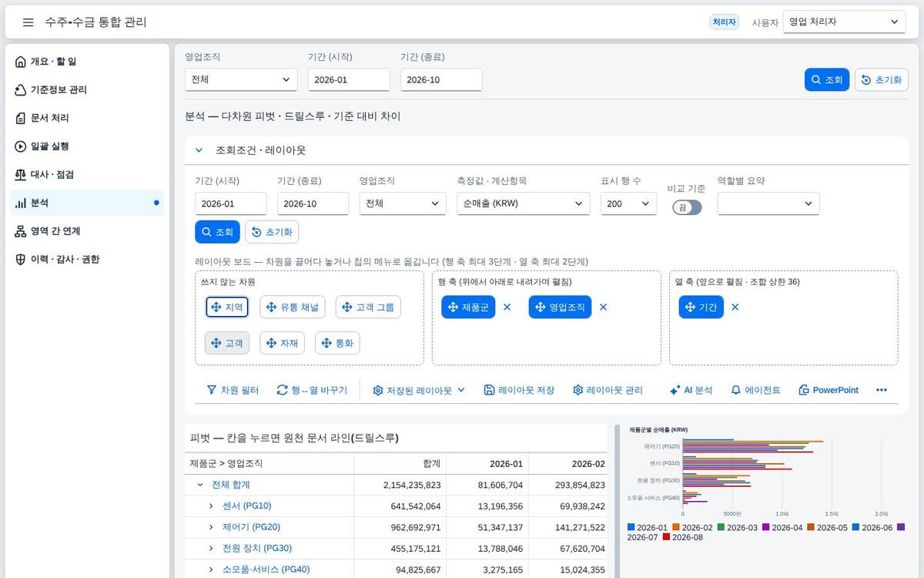This screenshot has height=578, width=924.
Task: Remove 제품군 from the row axis
Action: click(507, 307)
